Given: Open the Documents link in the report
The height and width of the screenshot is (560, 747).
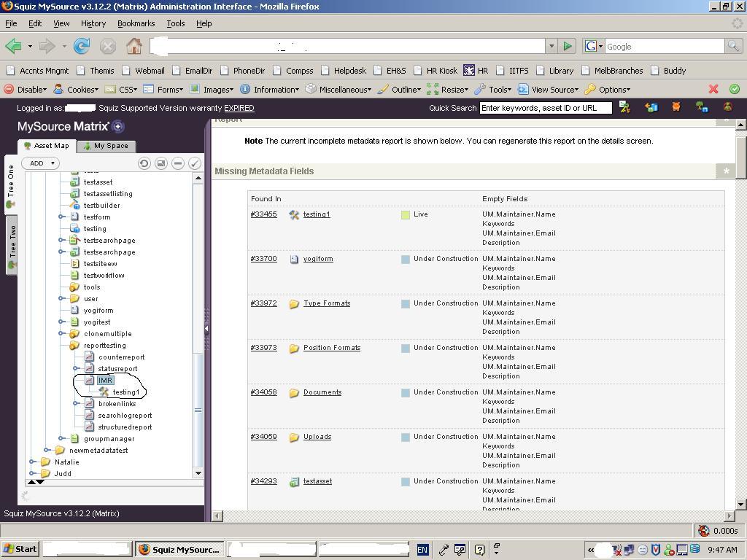Looking at the screenshot, I should tap(322, 392).
